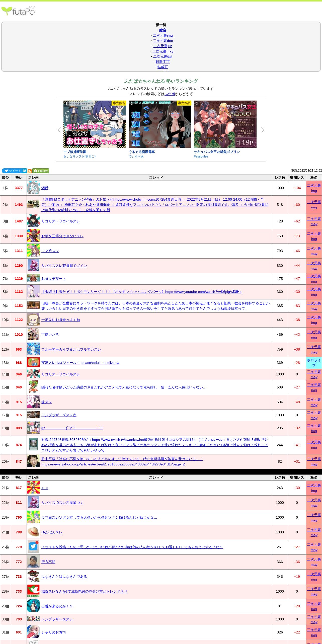Go to previous ad carousel slide

[x=59, y=130]
